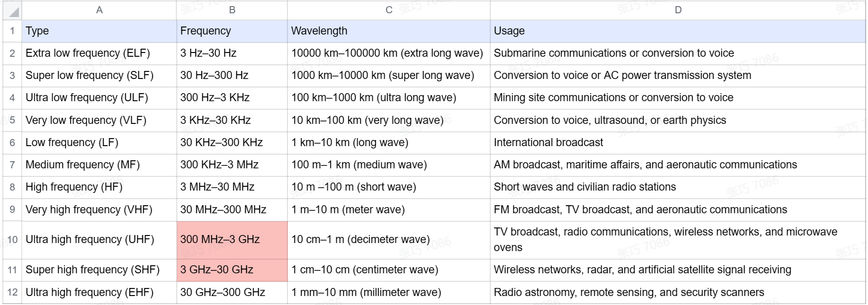Select column C header

coord(389,10)
